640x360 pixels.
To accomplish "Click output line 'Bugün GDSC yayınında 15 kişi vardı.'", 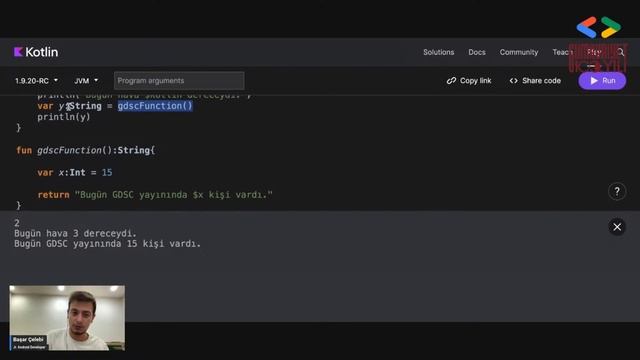I will (x=107, y=244).
